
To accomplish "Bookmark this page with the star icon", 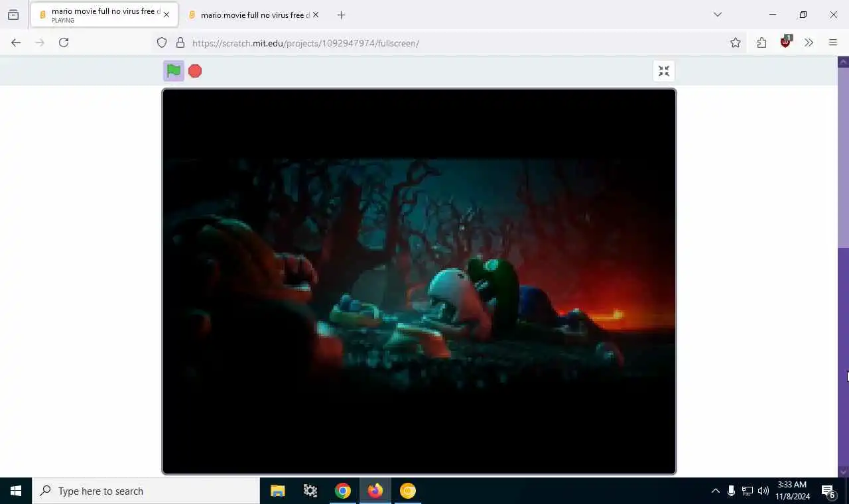I will (736, 42).
